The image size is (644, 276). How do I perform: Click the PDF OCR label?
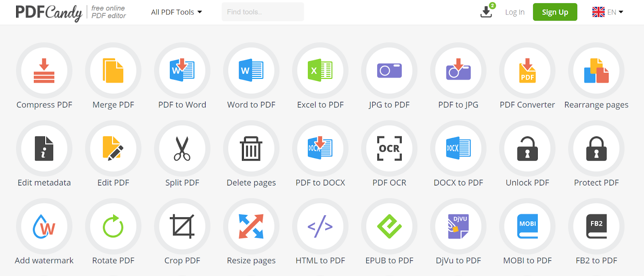point(389,183)
